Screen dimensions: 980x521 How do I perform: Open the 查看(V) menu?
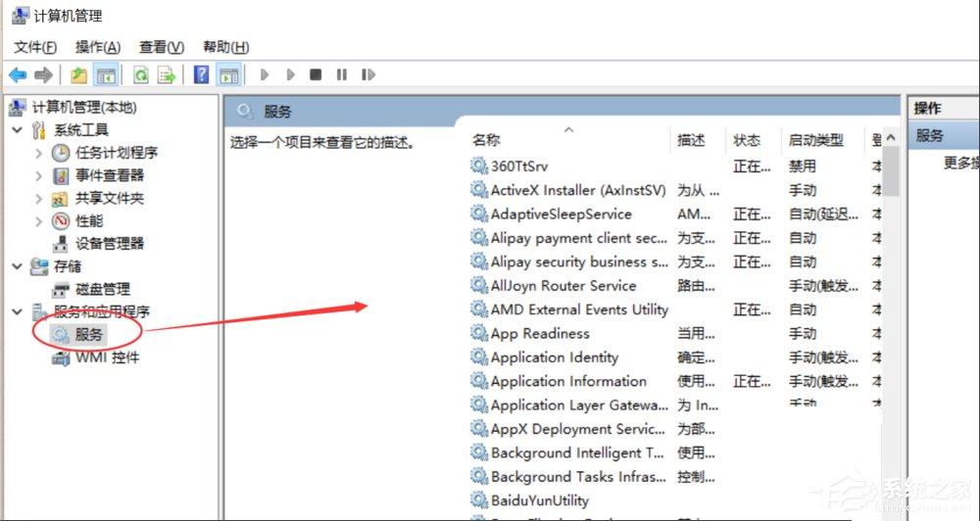(162, 47)
